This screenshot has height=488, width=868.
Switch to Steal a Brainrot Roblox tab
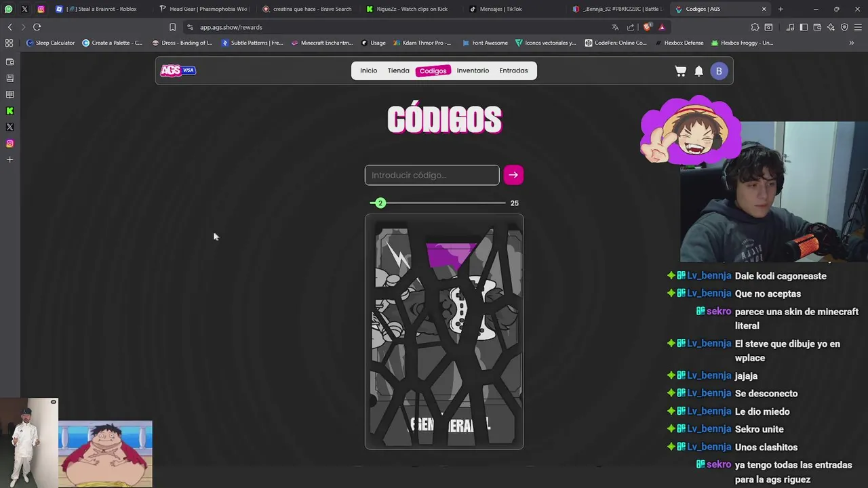102,9
